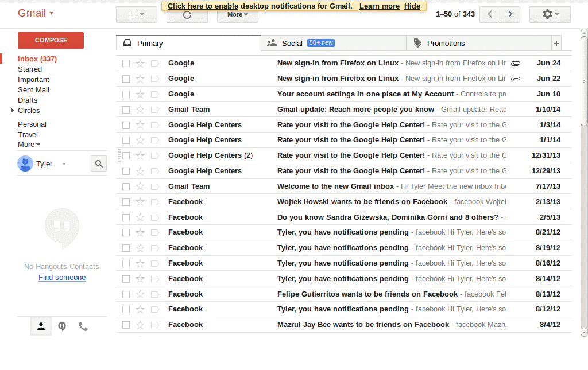Image resolution: width=588 pixels, height=370 pixels.
Task: Click the scrollbar down arrow
Action: (584, 332)
